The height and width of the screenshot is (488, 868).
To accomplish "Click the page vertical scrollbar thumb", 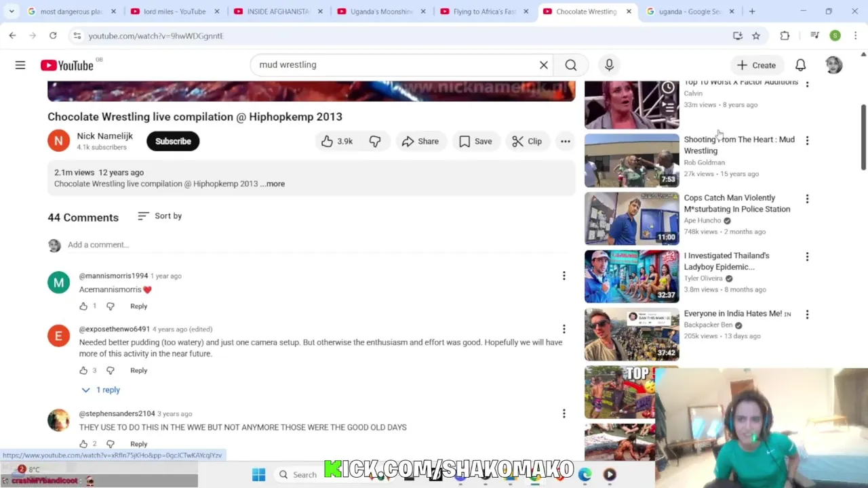I will tap(863, 138).
